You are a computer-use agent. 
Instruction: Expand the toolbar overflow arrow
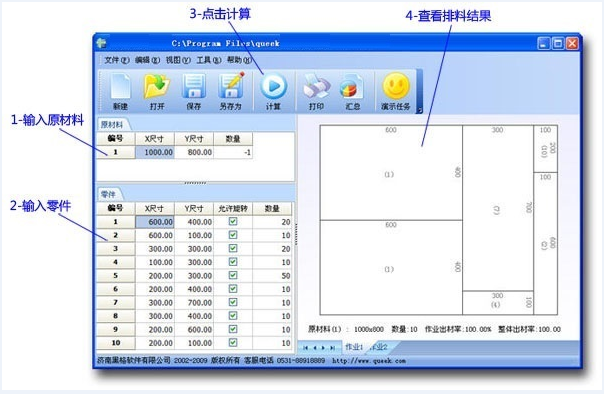pyautogui.click(x=419, y=110)
